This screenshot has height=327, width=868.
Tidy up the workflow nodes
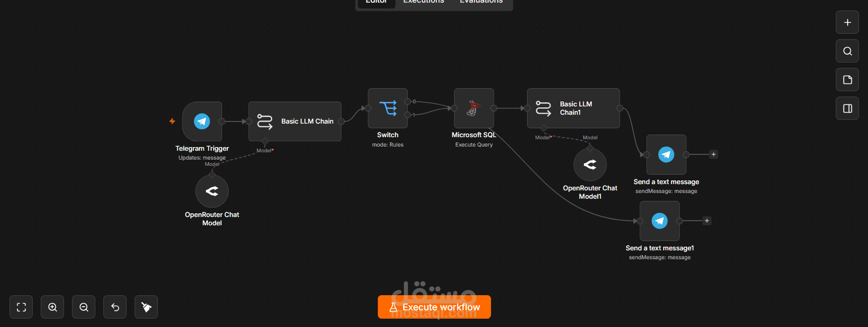point(146,307)
